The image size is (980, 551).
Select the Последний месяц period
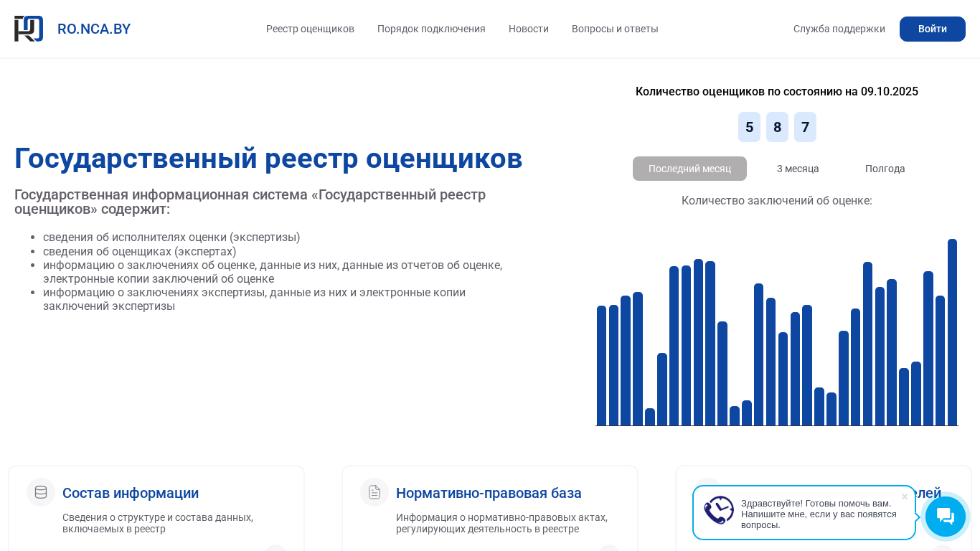[689, 169]
